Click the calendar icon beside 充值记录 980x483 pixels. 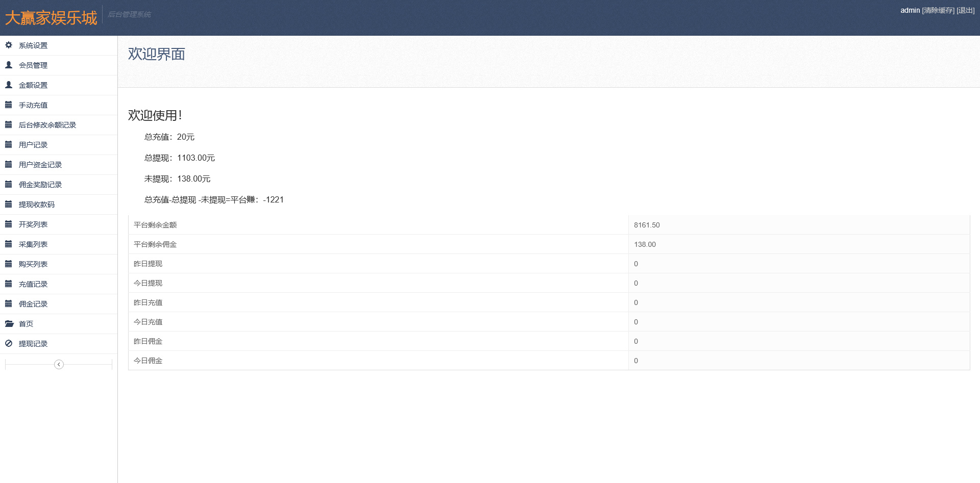click(9, 284)
